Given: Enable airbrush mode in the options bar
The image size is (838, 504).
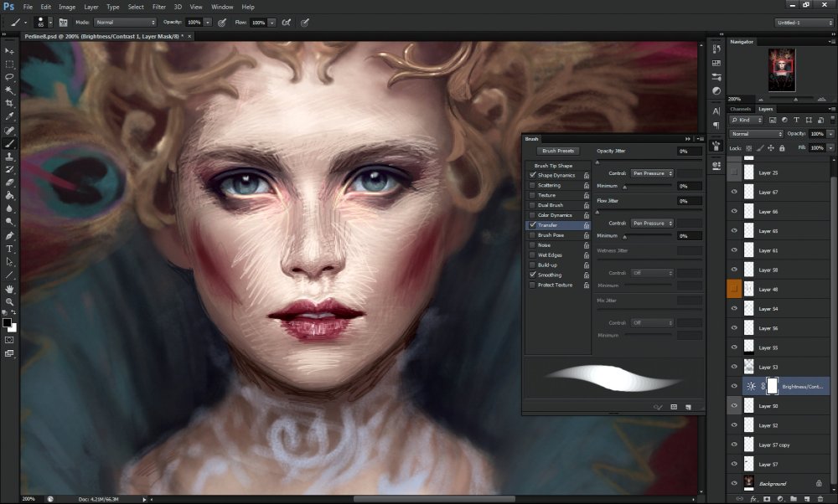Looking at the screenshot, I should [287, 23].
